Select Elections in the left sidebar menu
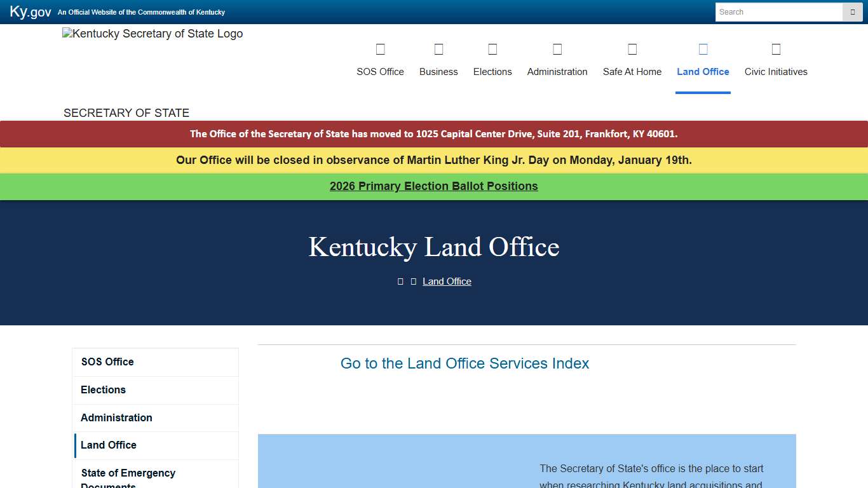 [x=103, y=390]
